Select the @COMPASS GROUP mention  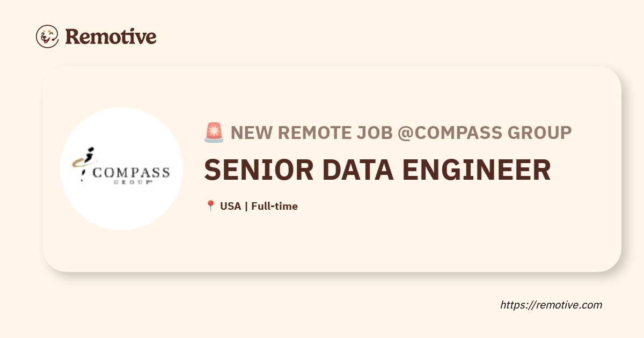[x=485, y=132]
